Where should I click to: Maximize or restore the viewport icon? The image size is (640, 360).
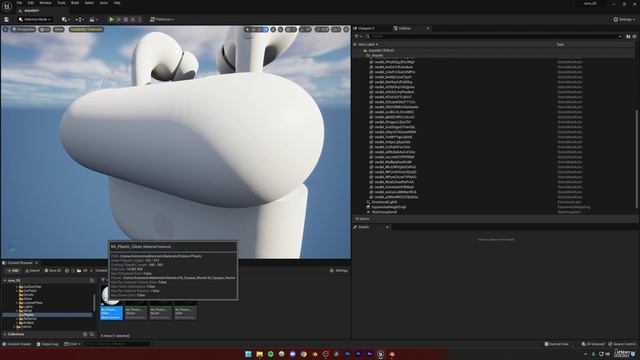346,29
